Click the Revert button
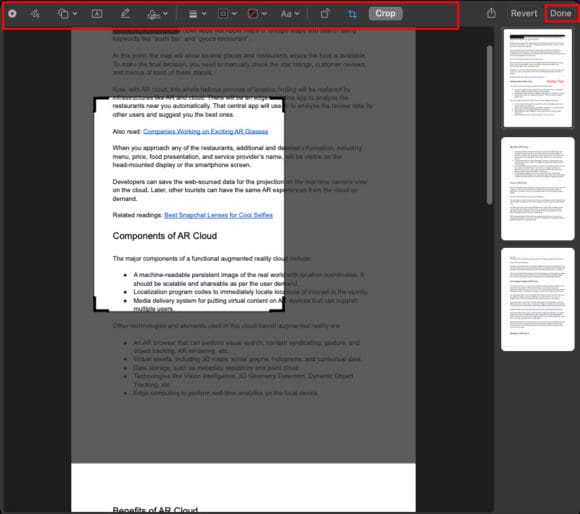The width and height of the screenshot is (580, 514). click(x=524, y=13)
